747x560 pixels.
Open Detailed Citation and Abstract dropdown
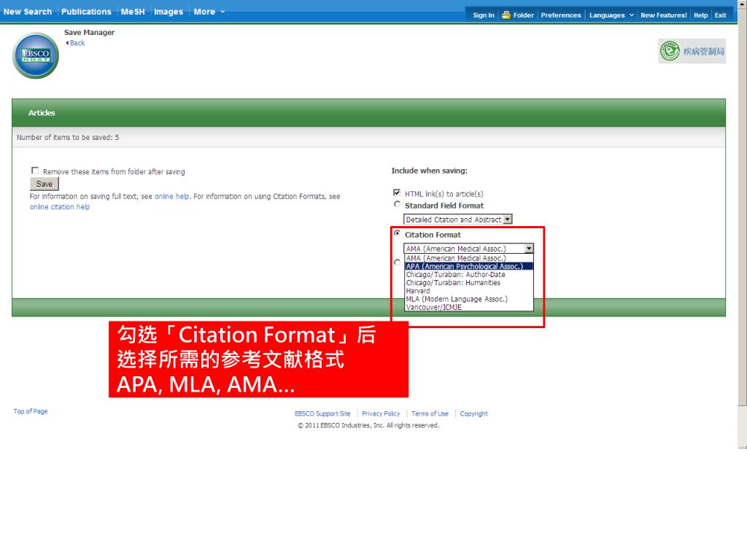click(458, 219)
